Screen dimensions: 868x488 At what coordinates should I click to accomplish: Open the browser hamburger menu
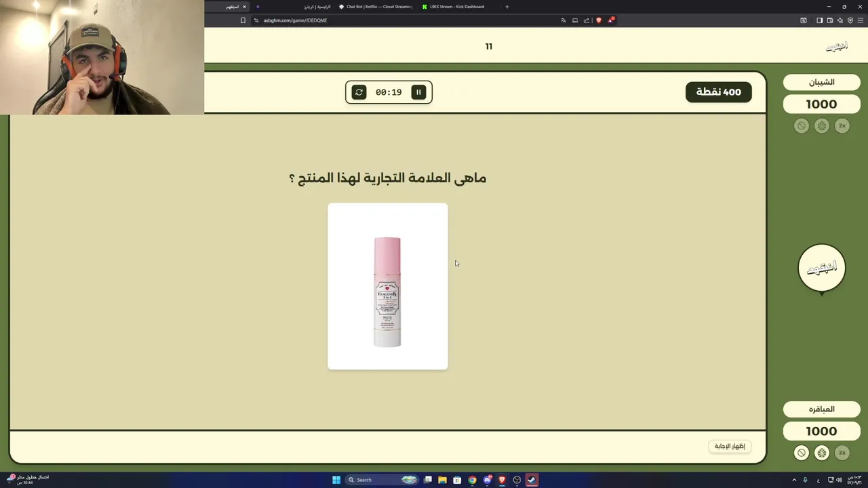coord(861,20)
